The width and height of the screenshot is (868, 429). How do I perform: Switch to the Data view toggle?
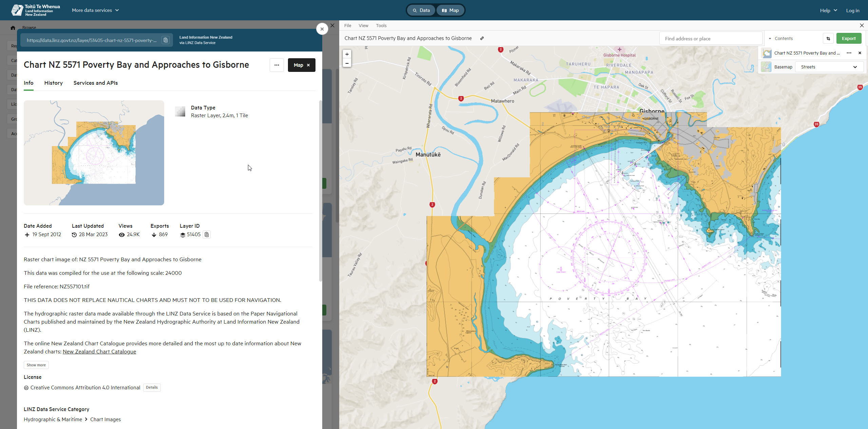pos(421,10)
